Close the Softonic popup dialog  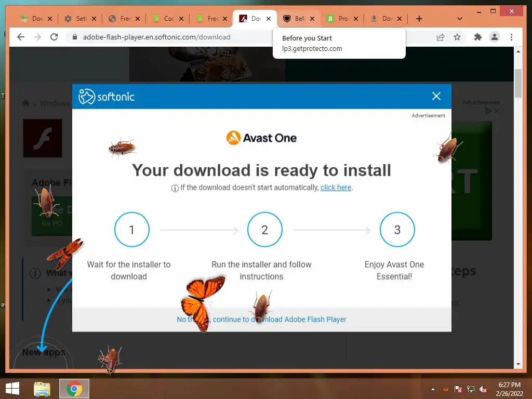click(436, 96)
